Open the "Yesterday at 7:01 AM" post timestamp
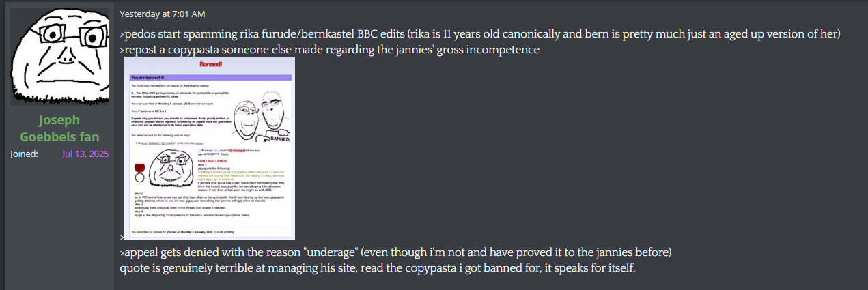This screenshot has height=290, width=868. pos(162,14)
